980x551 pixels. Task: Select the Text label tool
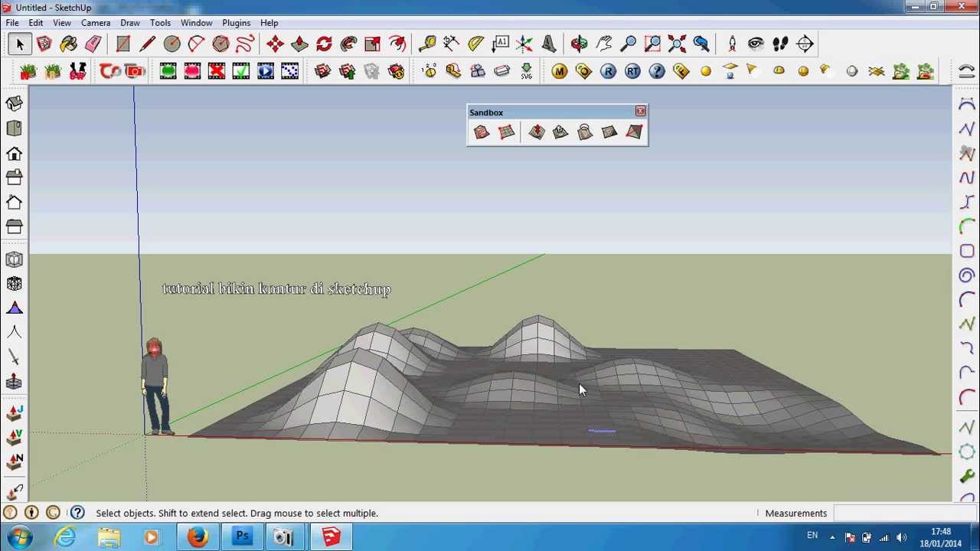point(501,44)
